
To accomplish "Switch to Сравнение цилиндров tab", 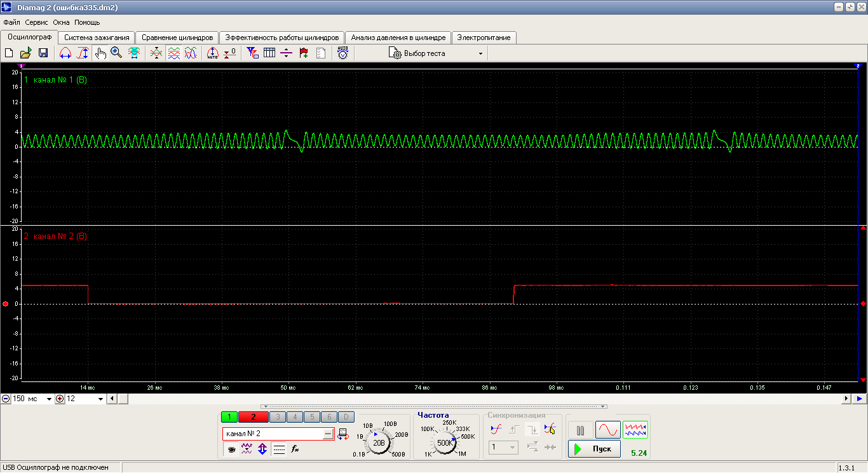I will tap(177, 38).
